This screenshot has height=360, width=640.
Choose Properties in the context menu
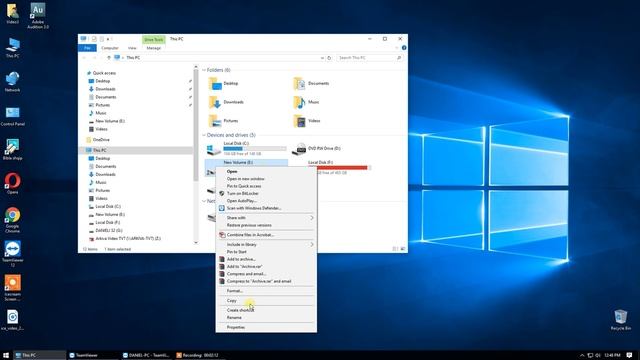[x=266, y=327]
